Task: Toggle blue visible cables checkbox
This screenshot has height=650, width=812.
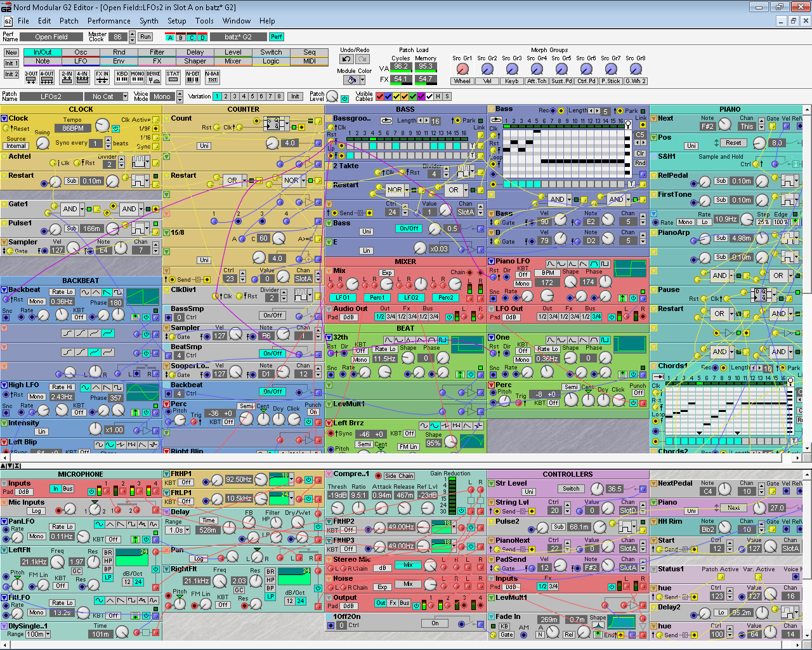Action: coord(388,96)
